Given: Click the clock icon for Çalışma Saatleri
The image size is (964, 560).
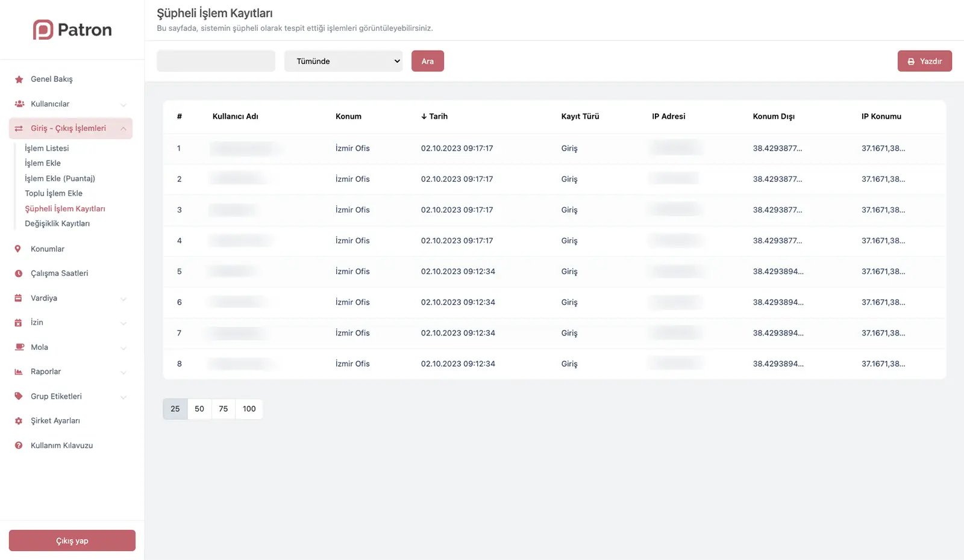Looking at the screenshot, I should click(19, 273).
